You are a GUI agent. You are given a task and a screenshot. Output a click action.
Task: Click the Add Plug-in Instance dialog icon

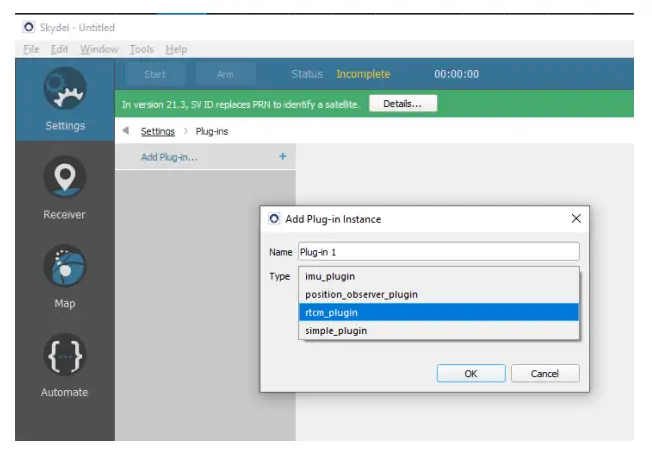click(274, 219)
